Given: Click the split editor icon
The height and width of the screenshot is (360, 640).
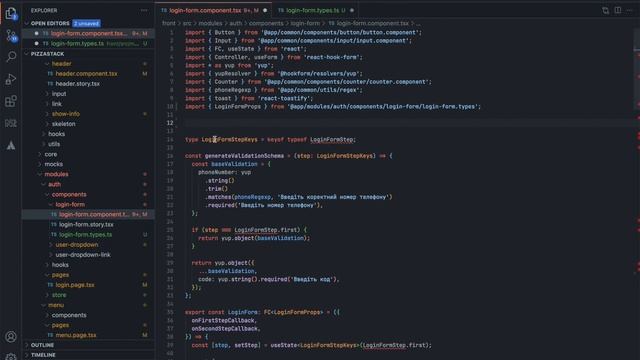Looking at the screenshot, I should pyautogui.click(x=618, y=10).
